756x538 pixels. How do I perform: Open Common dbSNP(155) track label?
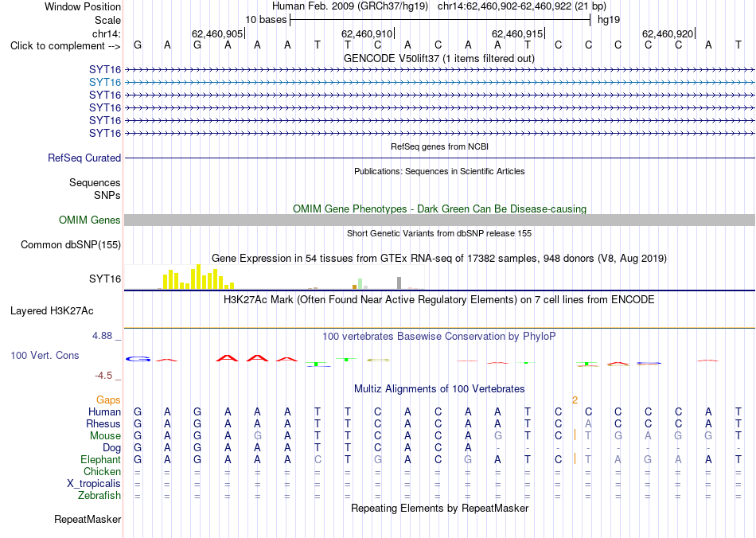click(71, 245)
